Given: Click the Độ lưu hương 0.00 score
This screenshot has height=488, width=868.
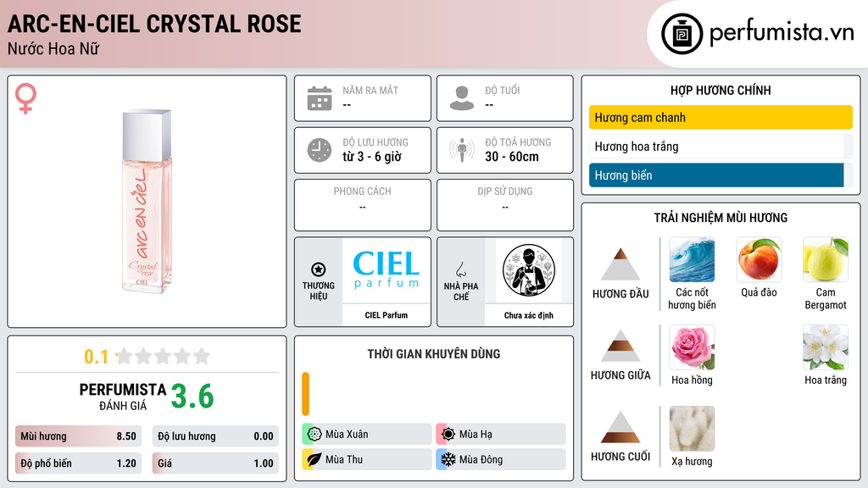Looking at the screenshot, I should (215, 436).
